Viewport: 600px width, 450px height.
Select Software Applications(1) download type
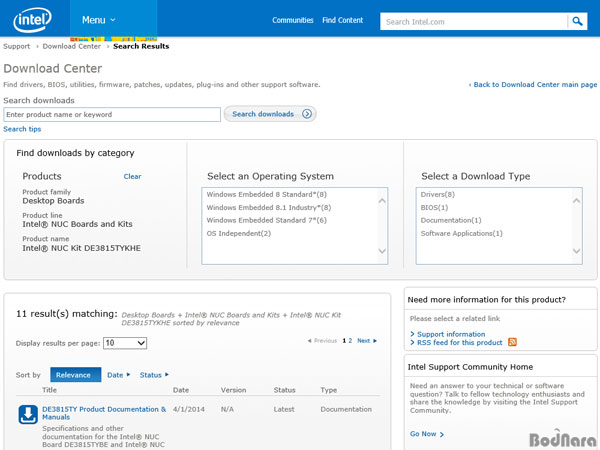coord(461,233)
